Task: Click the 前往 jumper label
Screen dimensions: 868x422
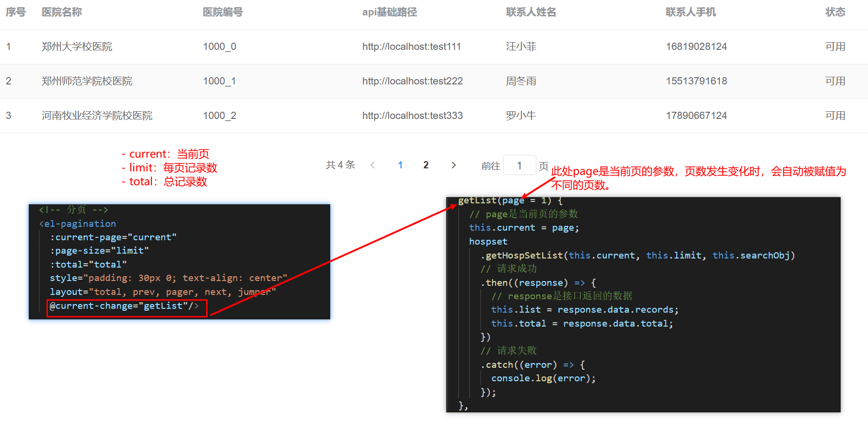Action: [491, 166]
